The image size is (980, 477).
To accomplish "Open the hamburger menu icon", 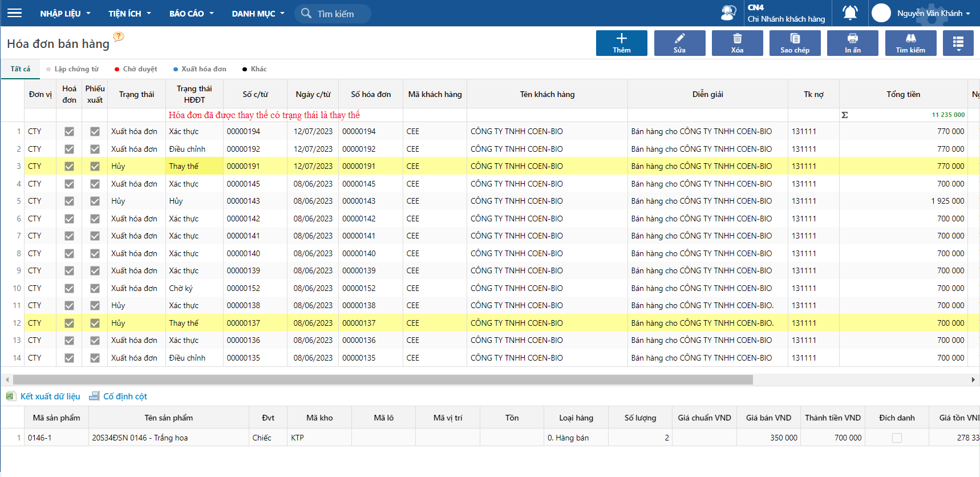I will [15, 13].
